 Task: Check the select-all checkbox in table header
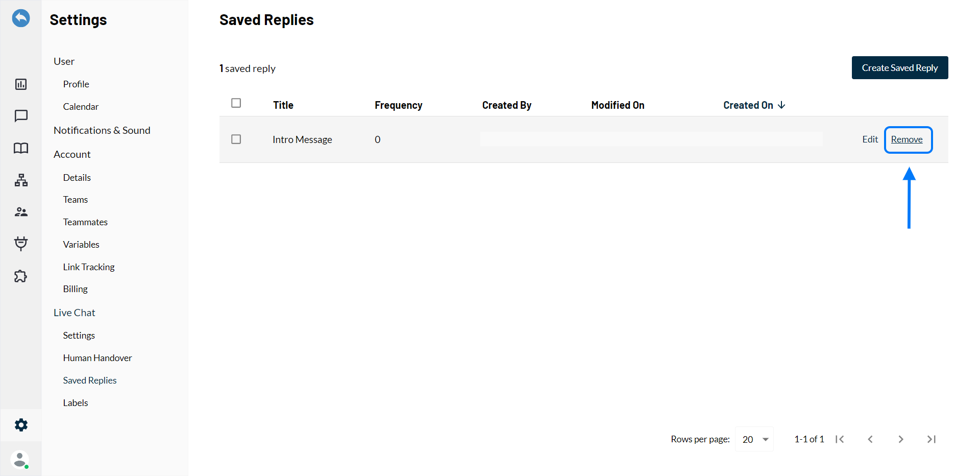coord(236,103)
